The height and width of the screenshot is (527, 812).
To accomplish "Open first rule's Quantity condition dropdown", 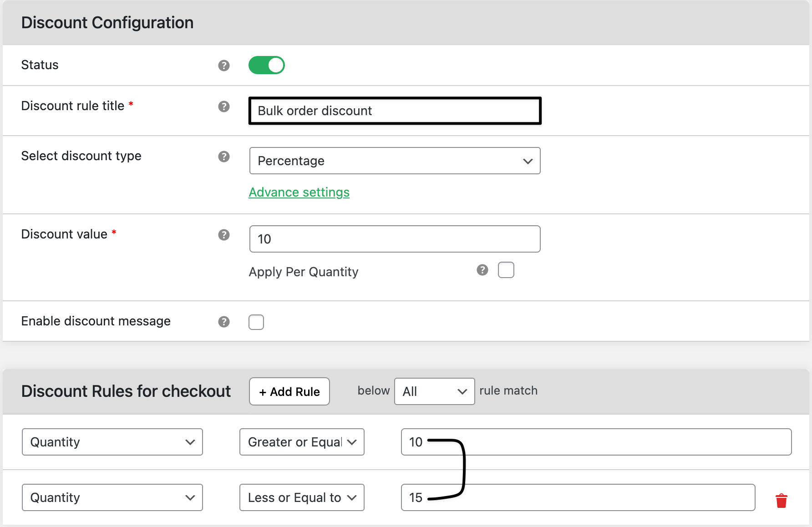I will tap(112, 442).
